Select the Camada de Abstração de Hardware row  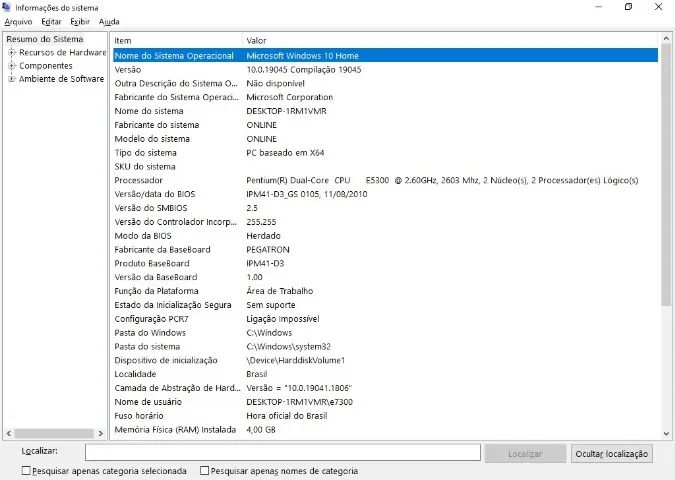coord(385,388)
